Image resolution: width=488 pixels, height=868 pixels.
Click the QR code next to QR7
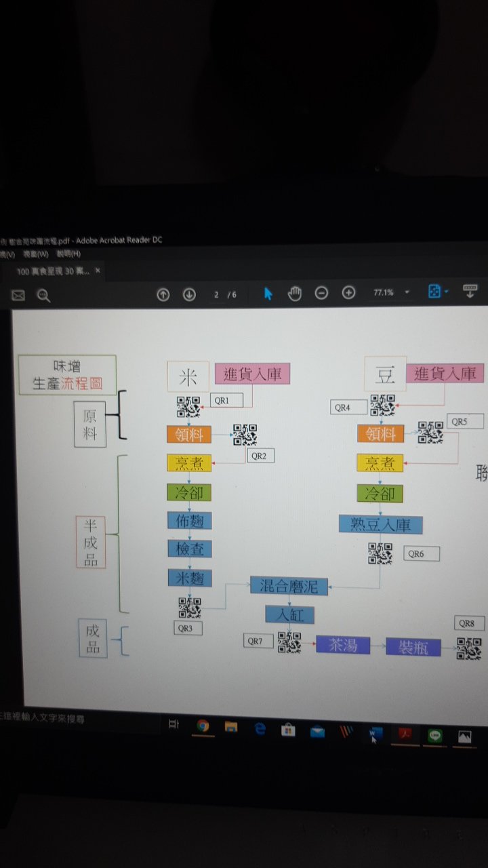[289, 642]
